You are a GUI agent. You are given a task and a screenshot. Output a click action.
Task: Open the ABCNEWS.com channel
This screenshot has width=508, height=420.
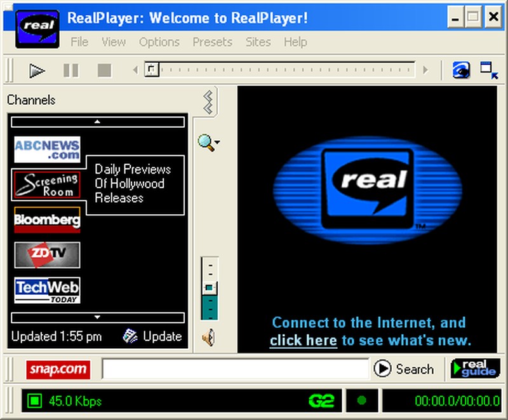click(x=47, y=149)
